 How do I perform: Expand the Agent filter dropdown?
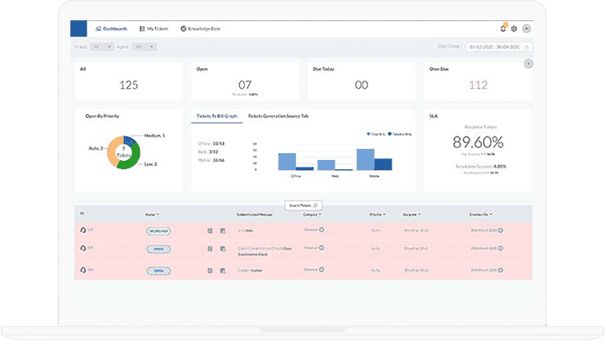[145, 47]
